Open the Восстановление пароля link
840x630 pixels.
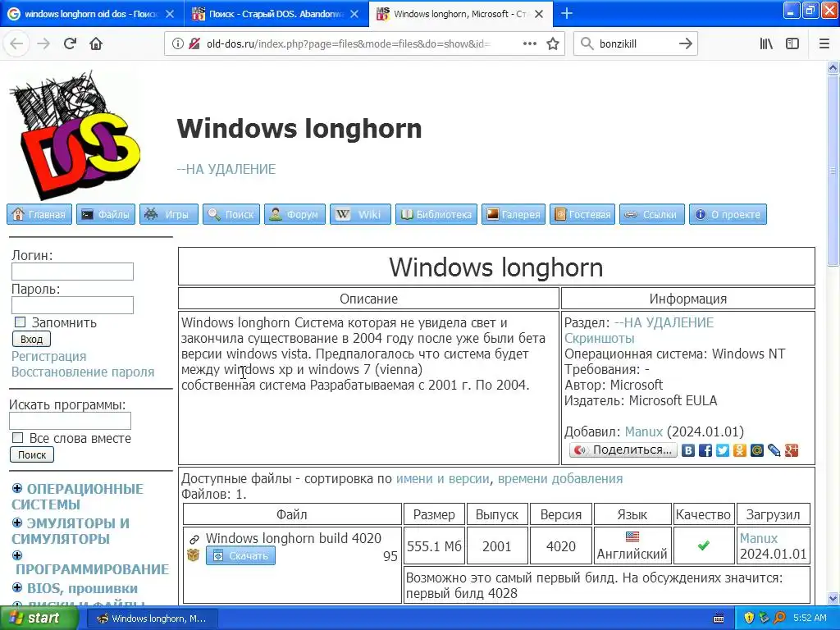click(x=83, y=372)
